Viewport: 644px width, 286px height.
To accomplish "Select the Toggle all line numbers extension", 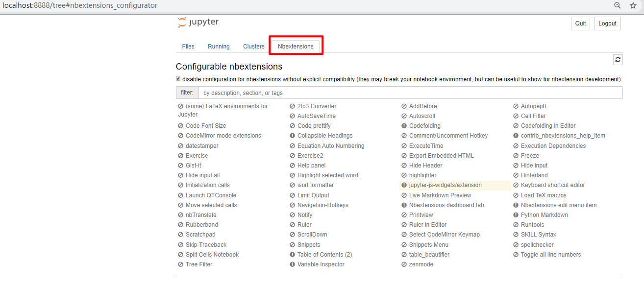I will coord(551,255).
